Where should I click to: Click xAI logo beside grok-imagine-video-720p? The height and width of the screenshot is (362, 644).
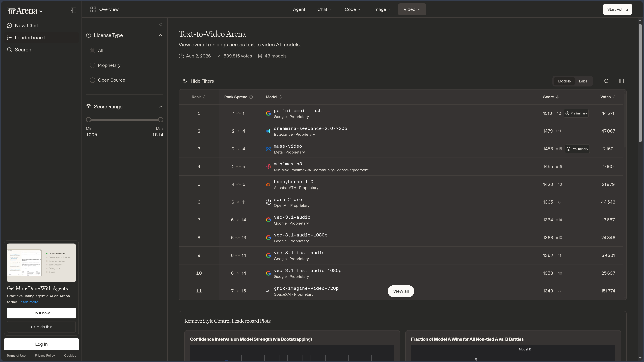coord(268,291)
